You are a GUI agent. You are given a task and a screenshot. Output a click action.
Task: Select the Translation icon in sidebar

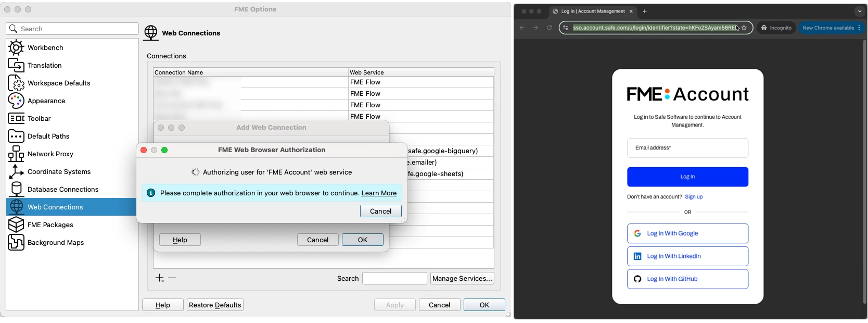(16, 65)
